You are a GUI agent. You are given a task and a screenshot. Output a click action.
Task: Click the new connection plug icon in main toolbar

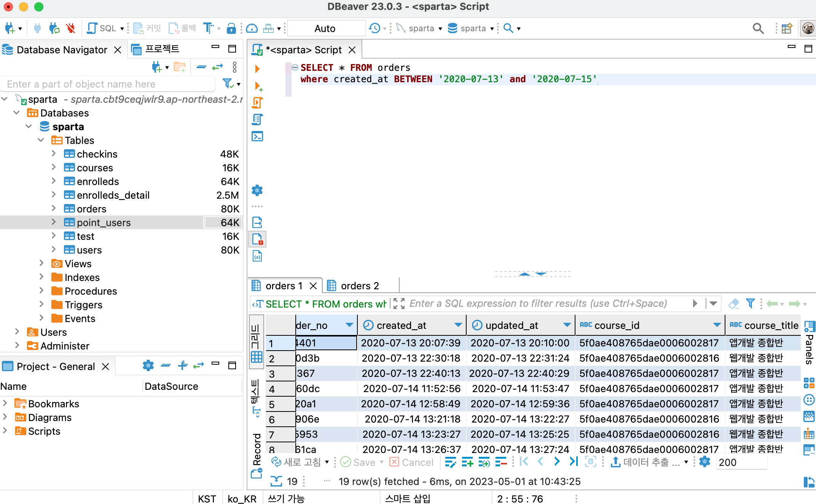click(10, 28)
